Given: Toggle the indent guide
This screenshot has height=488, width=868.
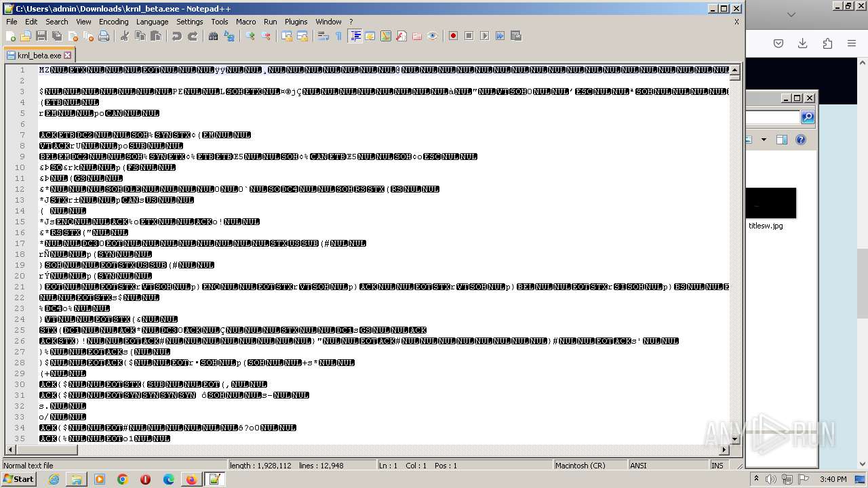Looking at the screenshot, I should (355, 36).
